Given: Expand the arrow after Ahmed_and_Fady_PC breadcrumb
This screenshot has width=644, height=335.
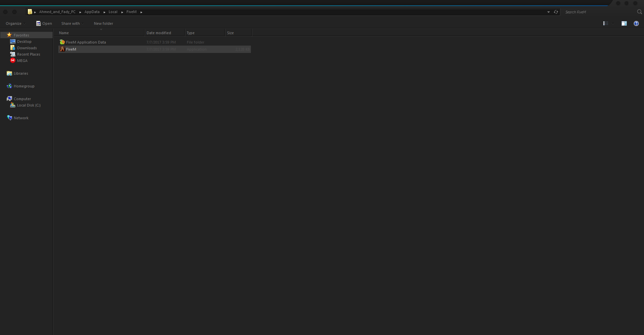Looking at the screenshot, I should point(80,12).
